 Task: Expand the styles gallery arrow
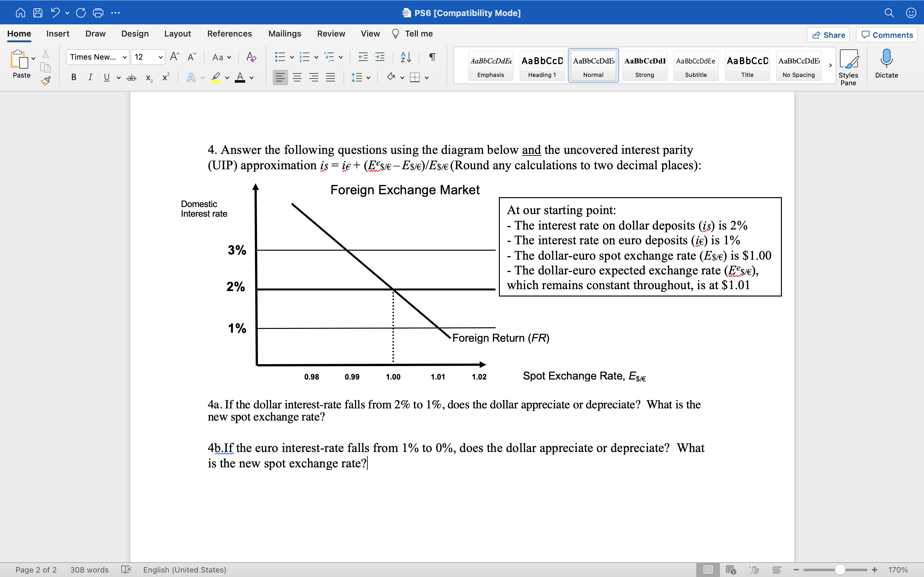pos(830,66)
